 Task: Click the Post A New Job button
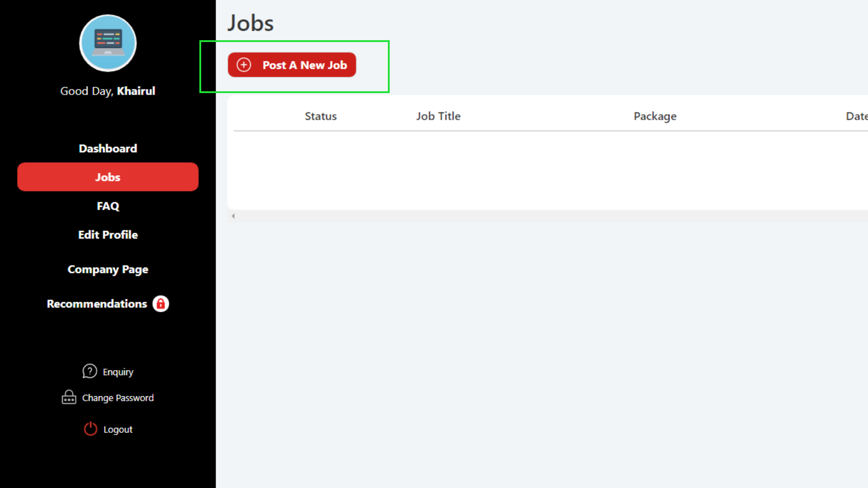tap(292, 65)
